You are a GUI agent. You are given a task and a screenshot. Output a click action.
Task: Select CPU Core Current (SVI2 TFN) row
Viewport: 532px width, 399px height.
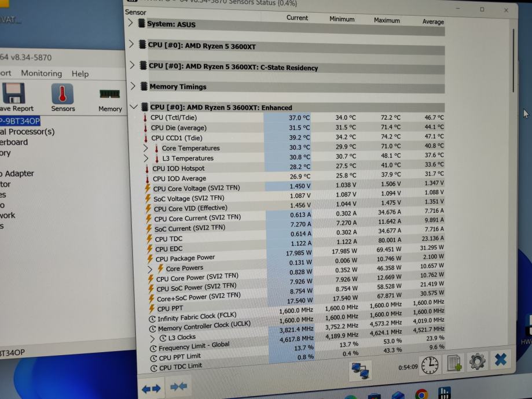pyautogui.click(x=295, y=215)
